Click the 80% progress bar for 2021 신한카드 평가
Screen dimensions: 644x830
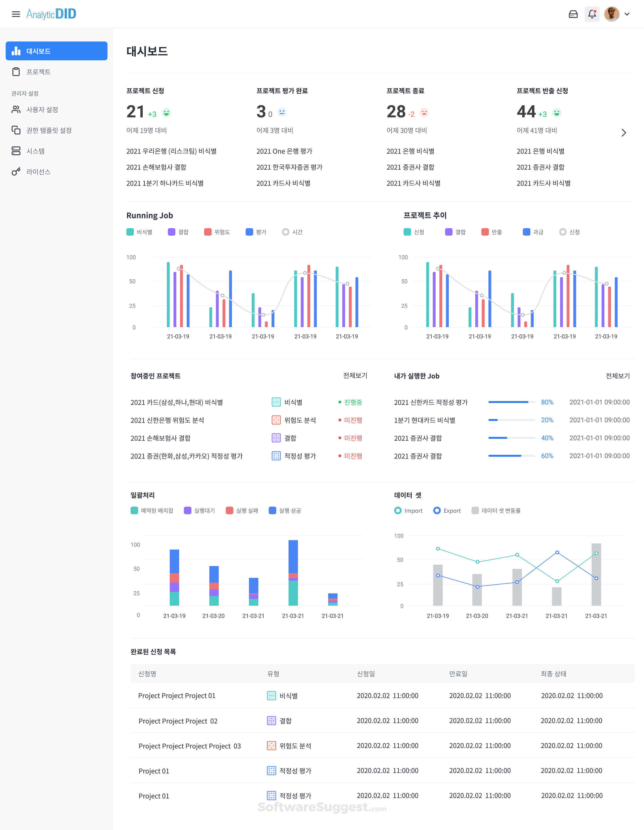(512, 402)
